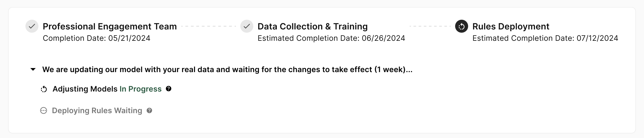Select the Data Collection & Training step
The width and height of the screenshot is (644, 138).
(x=313, y=26)
